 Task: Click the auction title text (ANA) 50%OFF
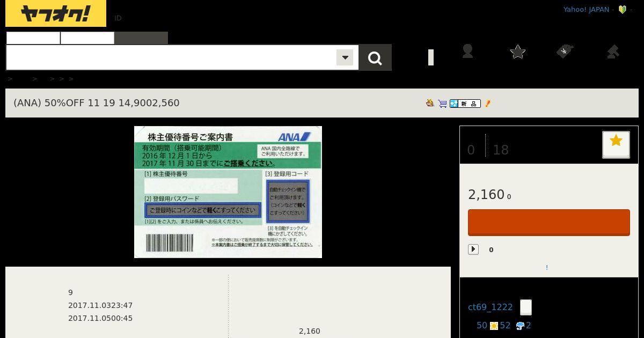point(97,103)
